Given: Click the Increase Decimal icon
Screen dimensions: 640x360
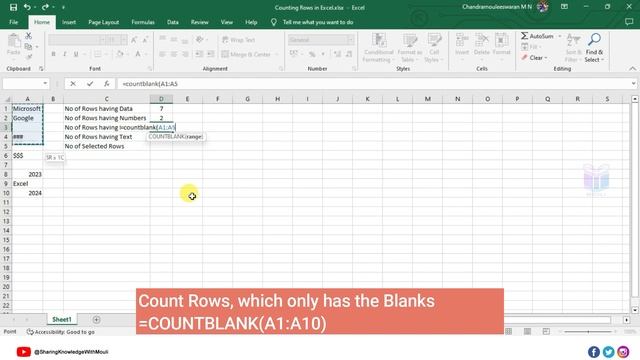Looking at the screenshot, I should (337, 54).
